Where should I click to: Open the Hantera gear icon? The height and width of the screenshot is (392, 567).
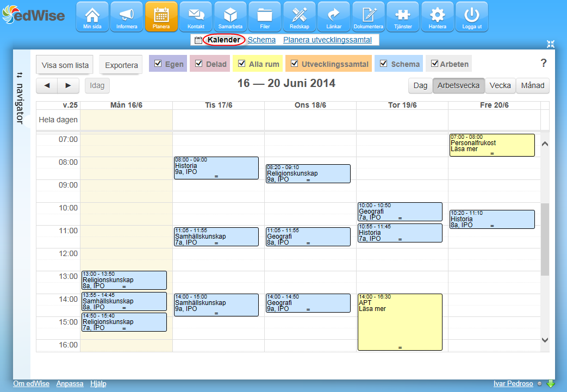pyautogui.click(x=438, y=17)
